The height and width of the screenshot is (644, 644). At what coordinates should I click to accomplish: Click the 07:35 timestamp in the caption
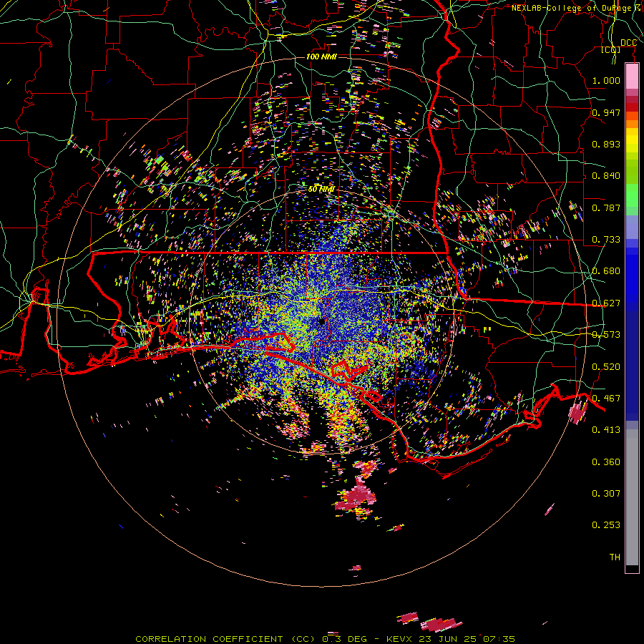(x=499, y=639)
